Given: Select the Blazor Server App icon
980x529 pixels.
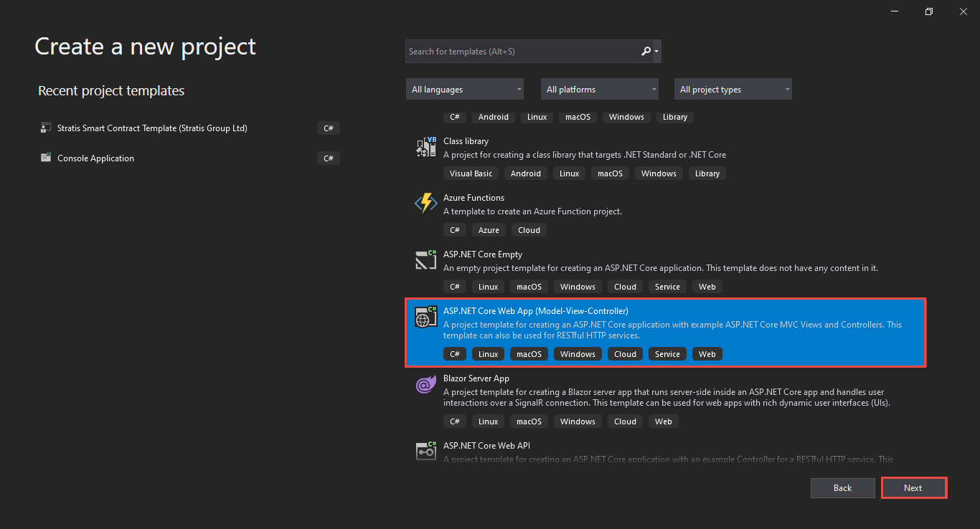Looking at the screenshot, I should pos(426,385).
